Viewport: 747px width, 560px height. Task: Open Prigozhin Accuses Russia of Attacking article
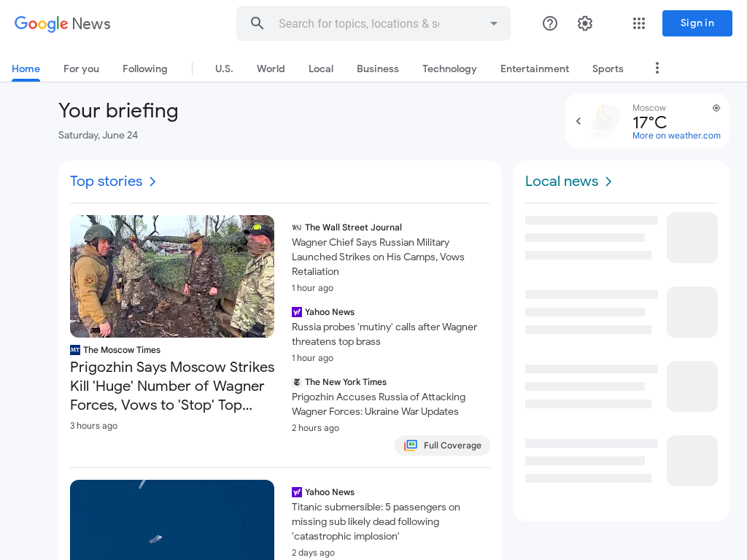point(379,404)
